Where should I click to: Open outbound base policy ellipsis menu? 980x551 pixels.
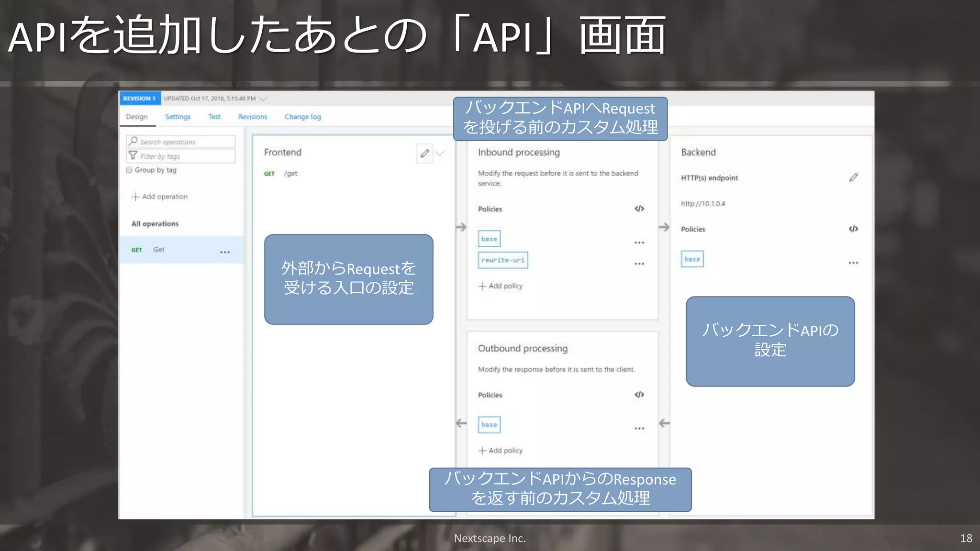(x=639, y=429)
